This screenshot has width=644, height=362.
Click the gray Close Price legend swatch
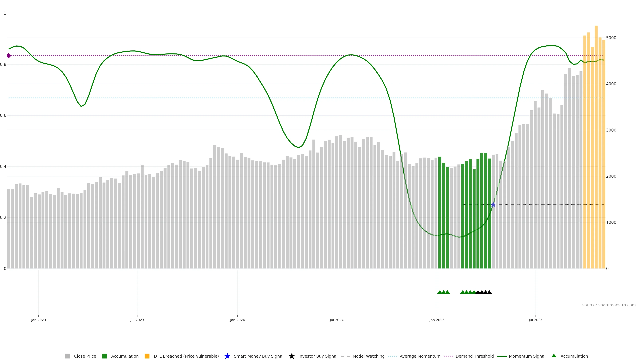point(67,356)
